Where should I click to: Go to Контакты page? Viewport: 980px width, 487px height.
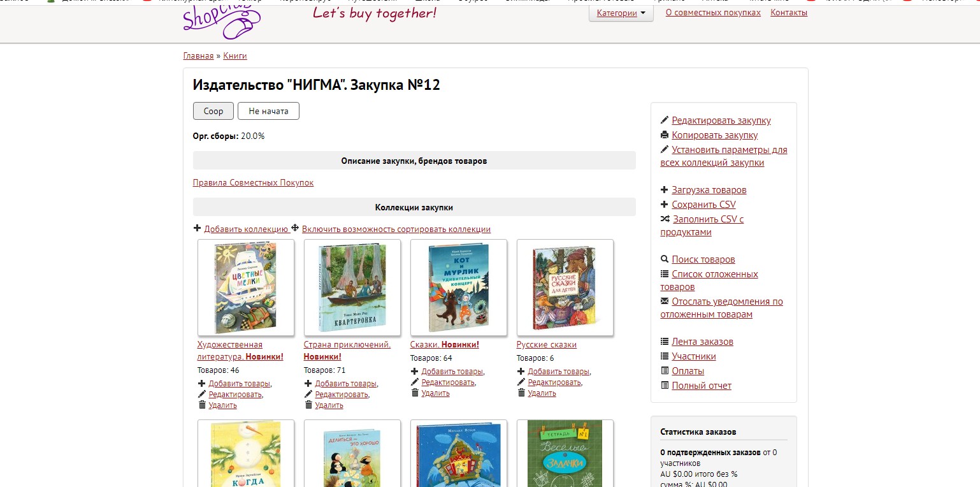pyautogui.click(x=789, y=13)
